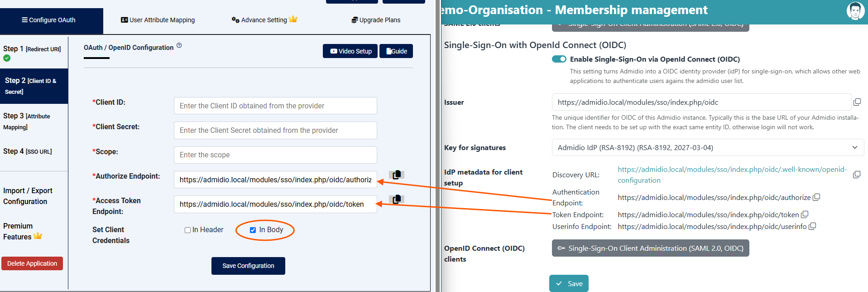The image size is (868, 292).
Task: Click the user profile avatar
Action: click(x=855, y=11)
